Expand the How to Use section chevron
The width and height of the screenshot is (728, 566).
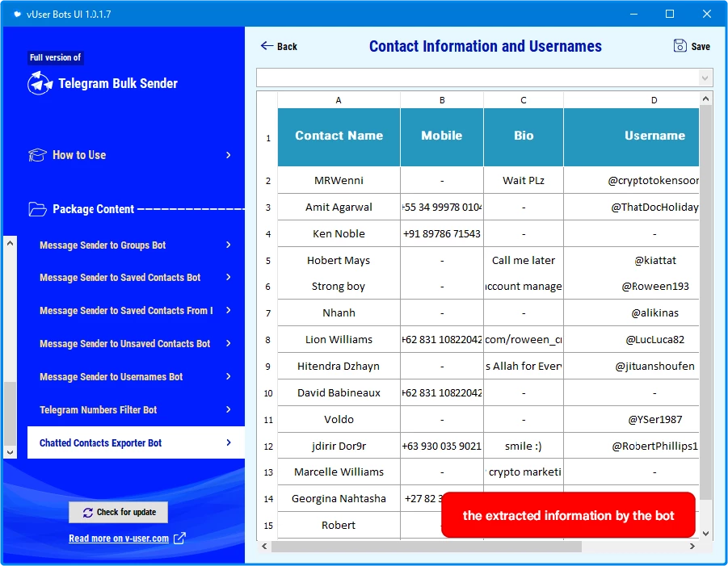(228, 155)
